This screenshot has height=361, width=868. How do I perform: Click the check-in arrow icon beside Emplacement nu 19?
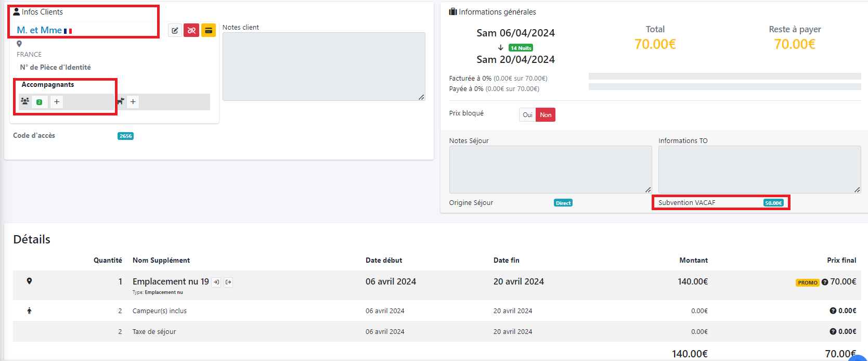216,282
